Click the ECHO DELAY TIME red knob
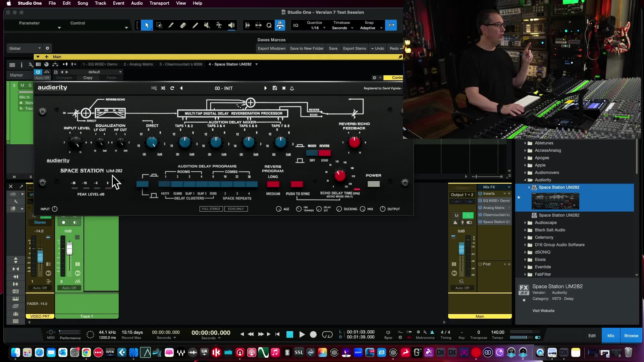This screenshot has width=644, height=362. [x=340, y=176]
